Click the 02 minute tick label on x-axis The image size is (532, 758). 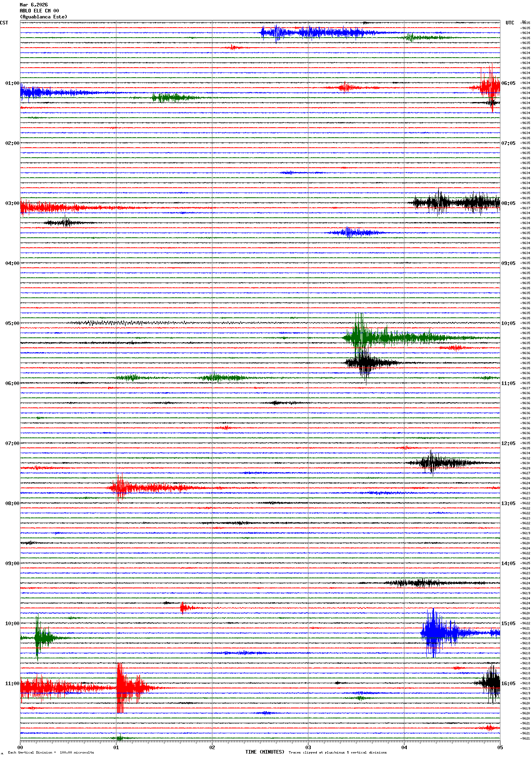[x=212, y=747]
